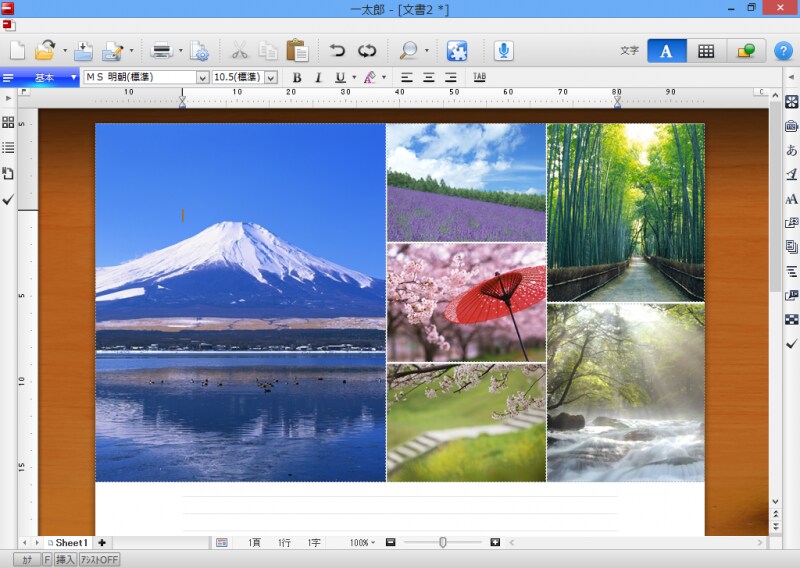This screenshot has height=568, width=800.
Task: Open the Help question-mark icon
Action: (783, 51)
